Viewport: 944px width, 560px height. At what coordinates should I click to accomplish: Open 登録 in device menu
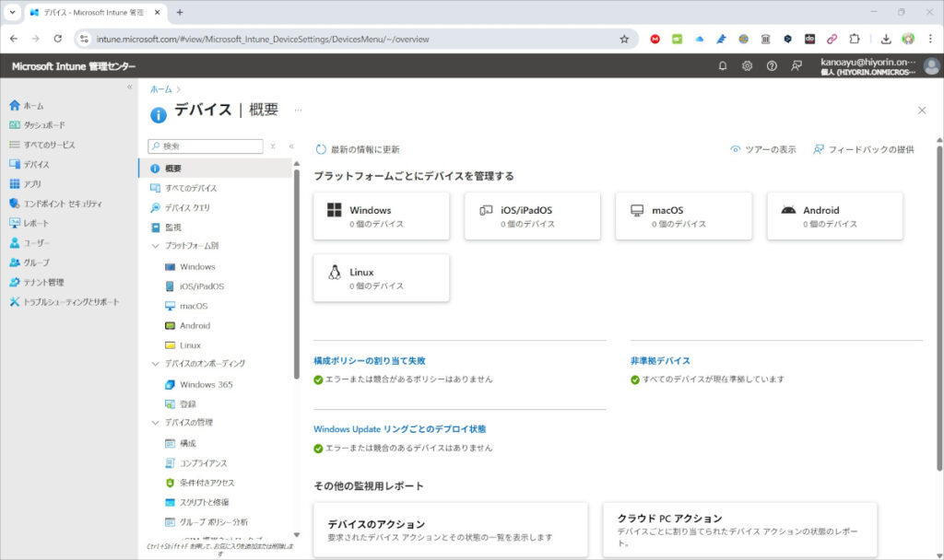[181, 404]
